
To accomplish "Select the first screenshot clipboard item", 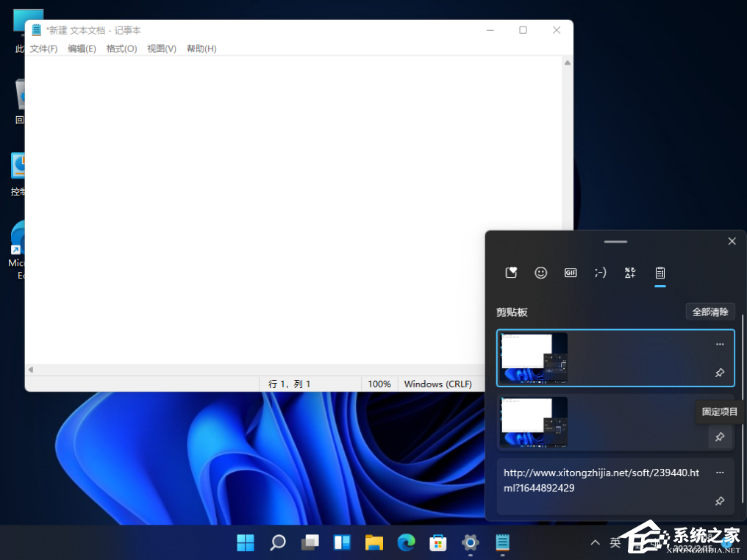I will 615,358.
